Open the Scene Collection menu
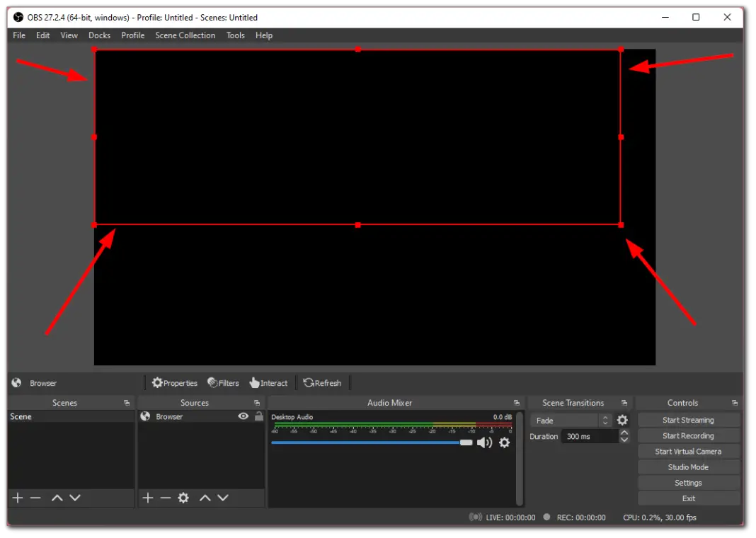Image resolution: width=756 pixels, height=538 pixels. pyautogui.click(x=185, y=35)
